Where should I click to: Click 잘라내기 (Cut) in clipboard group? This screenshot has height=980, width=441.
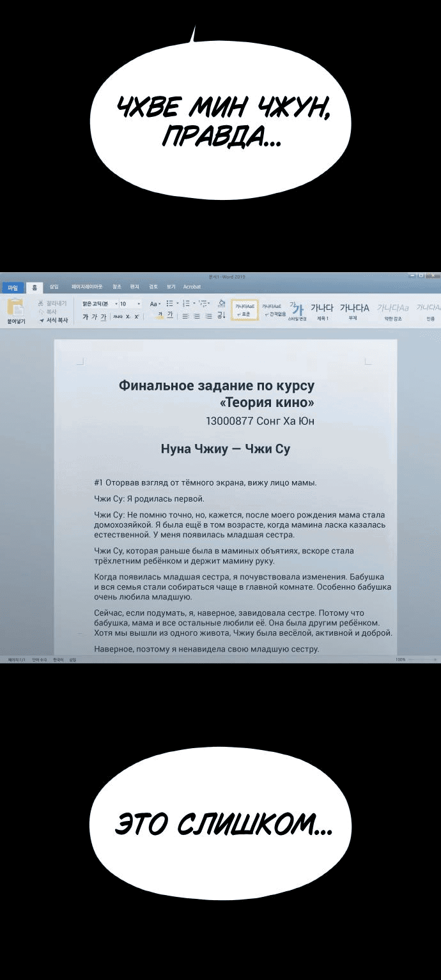52,303
